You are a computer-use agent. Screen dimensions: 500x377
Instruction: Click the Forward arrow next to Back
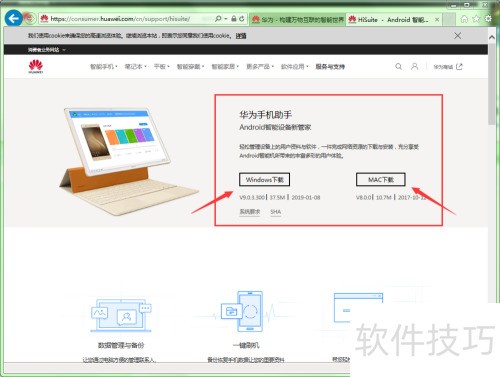click(29, 19)
